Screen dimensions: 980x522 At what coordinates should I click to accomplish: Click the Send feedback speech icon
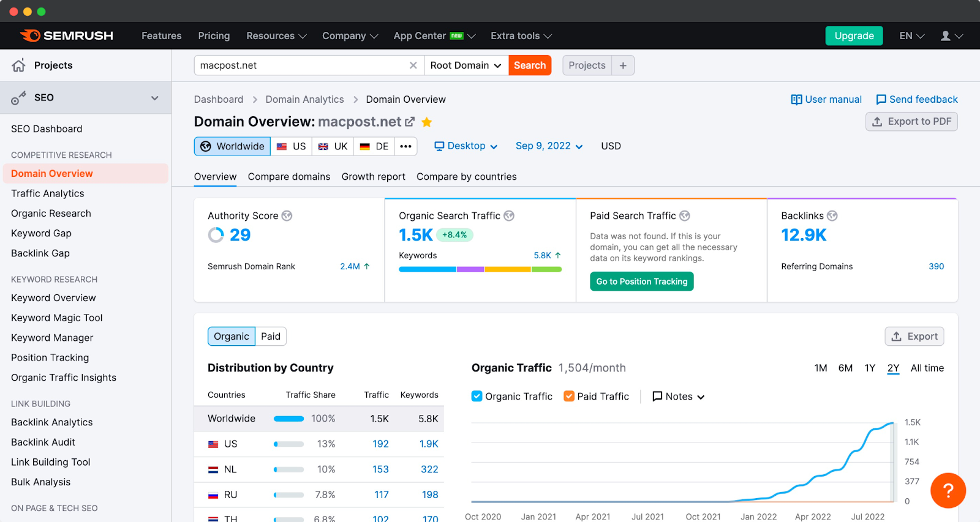(881, 100)
